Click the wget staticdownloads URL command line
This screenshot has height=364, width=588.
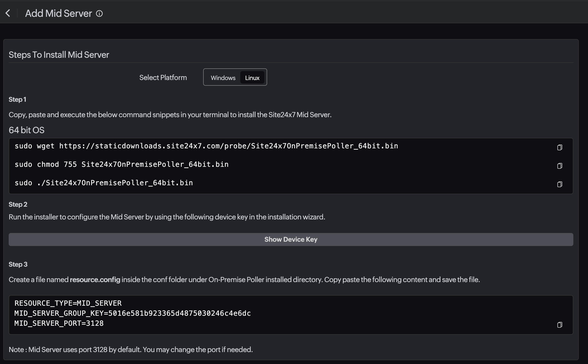pos(206,146)
